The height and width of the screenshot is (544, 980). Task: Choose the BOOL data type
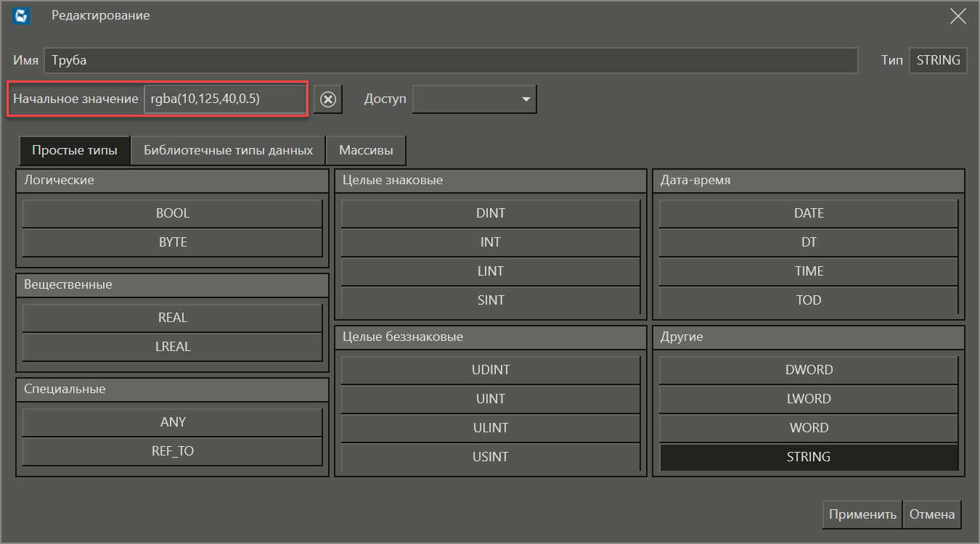coord(172,213)
